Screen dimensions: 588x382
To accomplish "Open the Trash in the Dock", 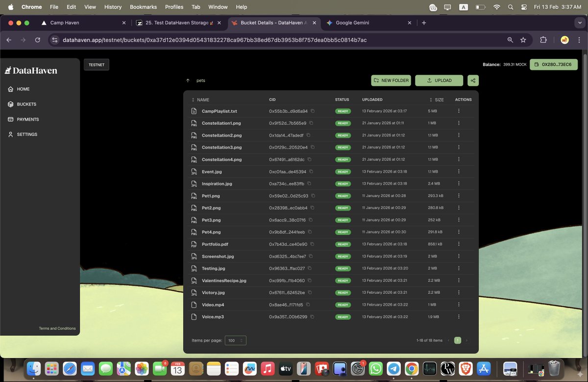I will [x=554, y=368].
